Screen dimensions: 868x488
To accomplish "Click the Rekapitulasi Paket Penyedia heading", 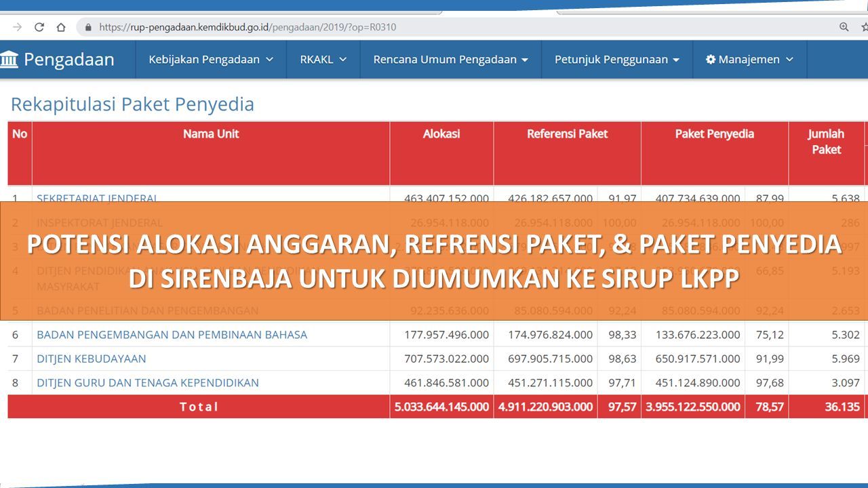I will point(132,104).
